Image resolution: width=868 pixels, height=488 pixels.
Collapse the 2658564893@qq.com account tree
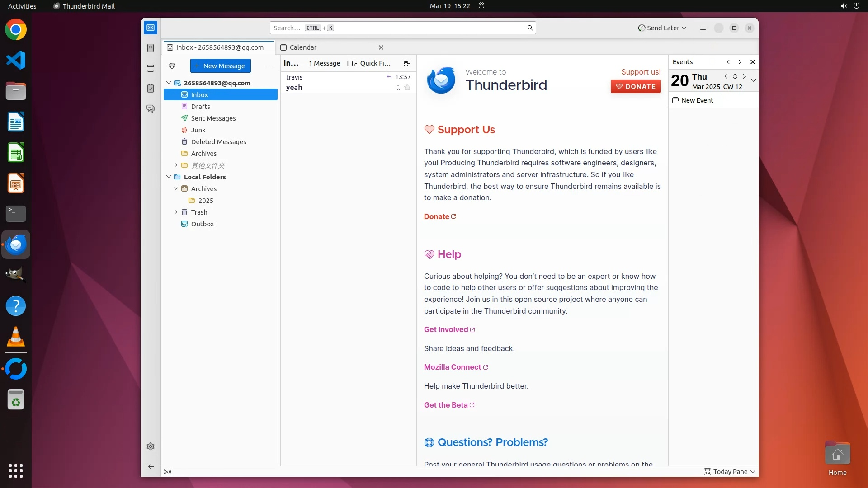coord(169,83)
